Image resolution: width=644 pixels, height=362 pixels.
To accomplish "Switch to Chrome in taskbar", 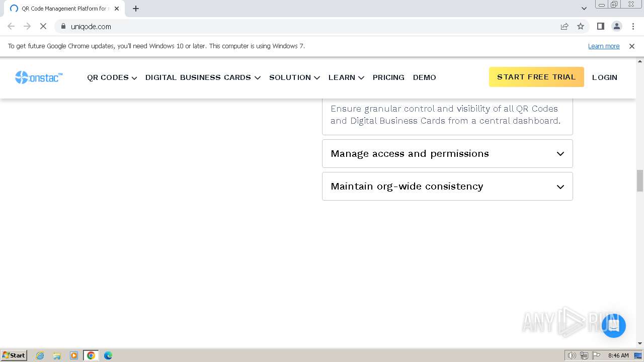I will point(91,355).
